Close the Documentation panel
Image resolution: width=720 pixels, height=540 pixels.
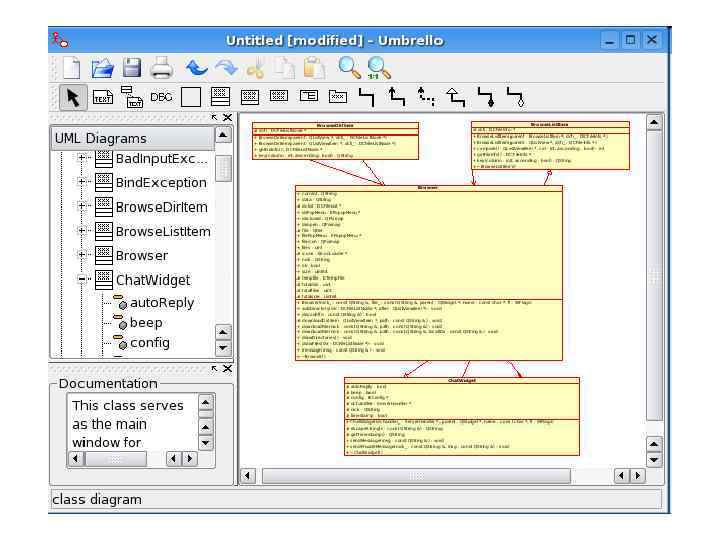(227, 369)
